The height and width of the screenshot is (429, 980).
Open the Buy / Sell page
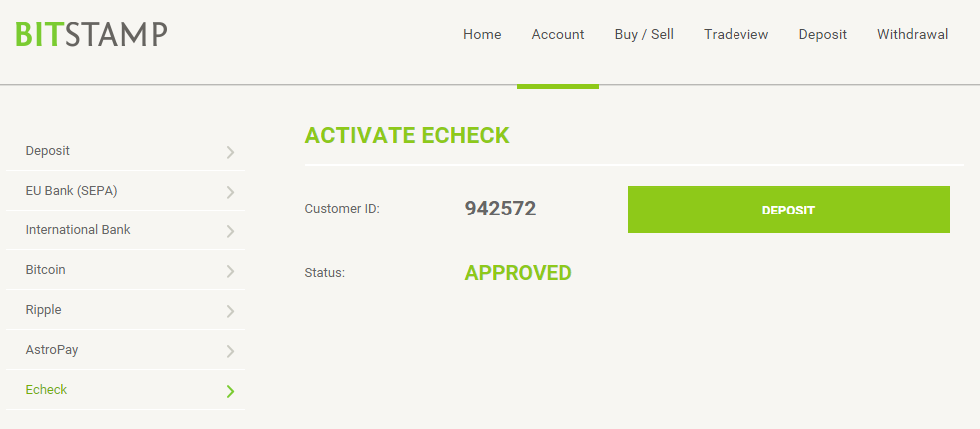point(644,34)
